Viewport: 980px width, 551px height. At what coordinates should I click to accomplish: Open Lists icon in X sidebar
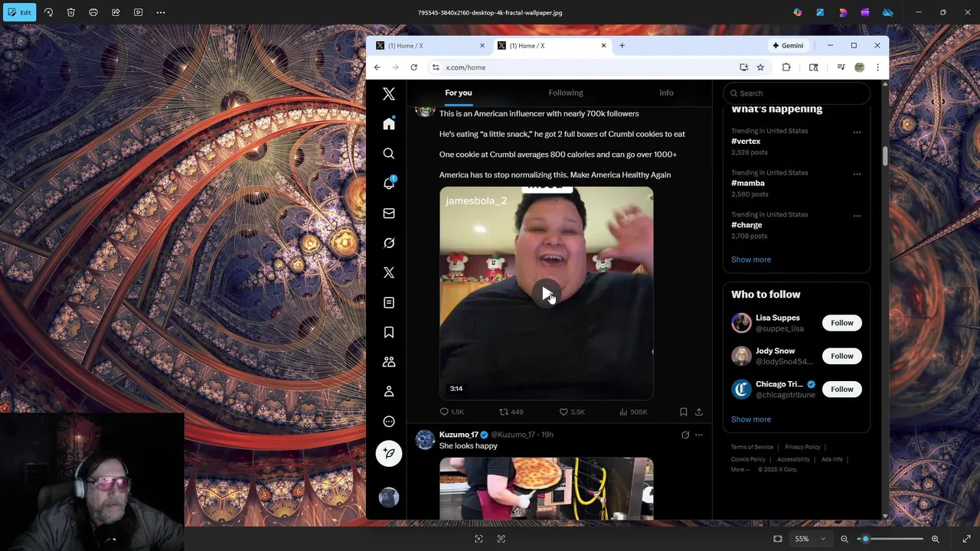pyautogui.click(x=389, y=302)
